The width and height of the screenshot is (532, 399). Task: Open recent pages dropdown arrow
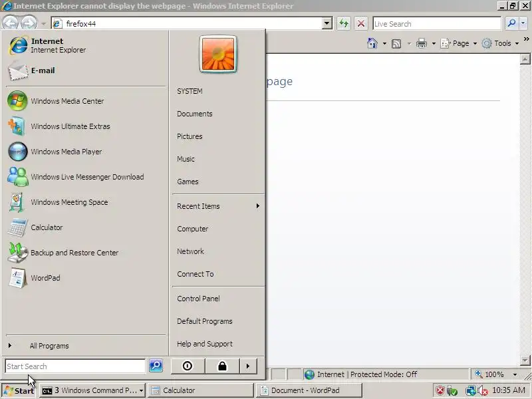pyautogui.click(x=43, y=24)
